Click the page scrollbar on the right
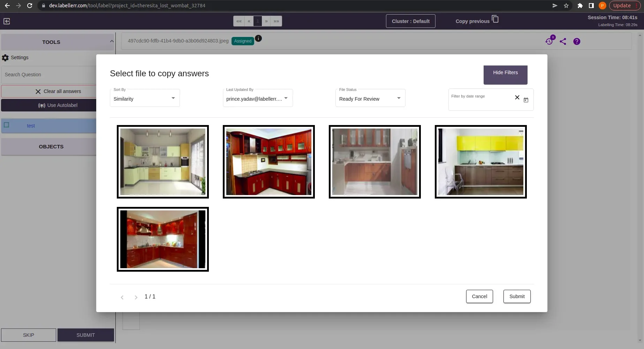Viewport: 644px width, 349px height. (x=639, y=188)
